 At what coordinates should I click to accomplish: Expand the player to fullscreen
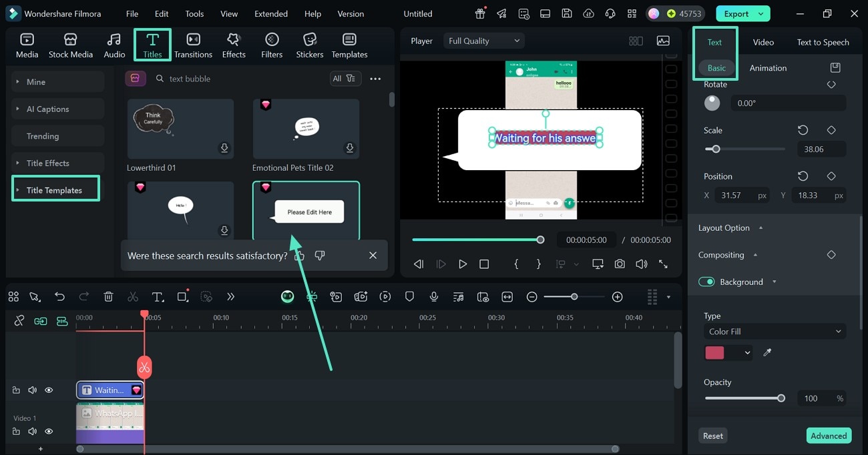click(663, 264)
